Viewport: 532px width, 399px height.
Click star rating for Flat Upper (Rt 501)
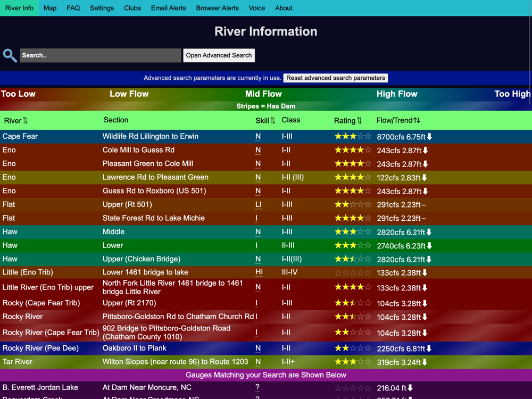click(x=353, y=204)
